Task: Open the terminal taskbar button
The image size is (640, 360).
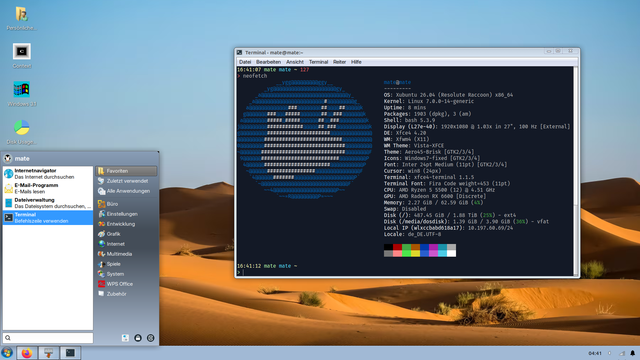Action: point(70,353)
